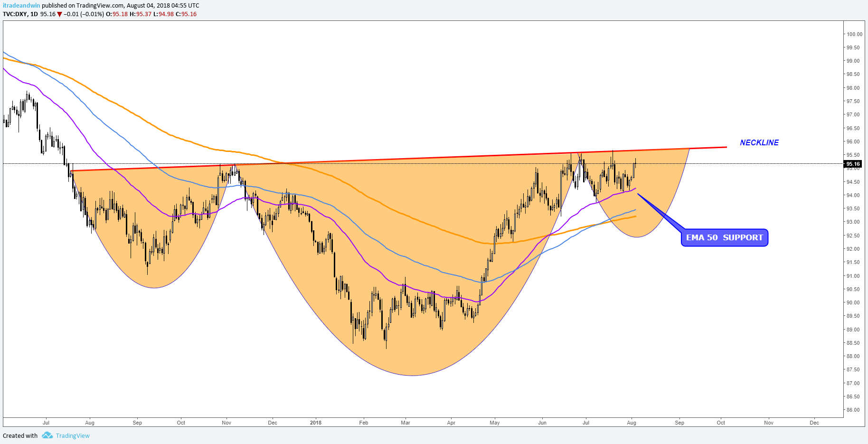Click the 96.00 price axis label
Screen dimensions: 868x444
coord(853,142)
